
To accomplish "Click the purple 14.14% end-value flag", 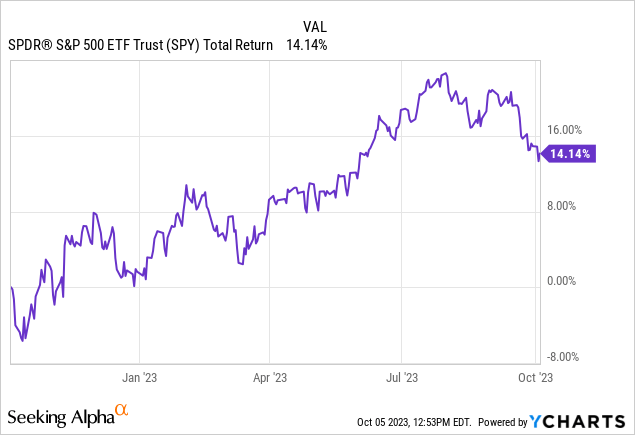I will click(571, 154).
